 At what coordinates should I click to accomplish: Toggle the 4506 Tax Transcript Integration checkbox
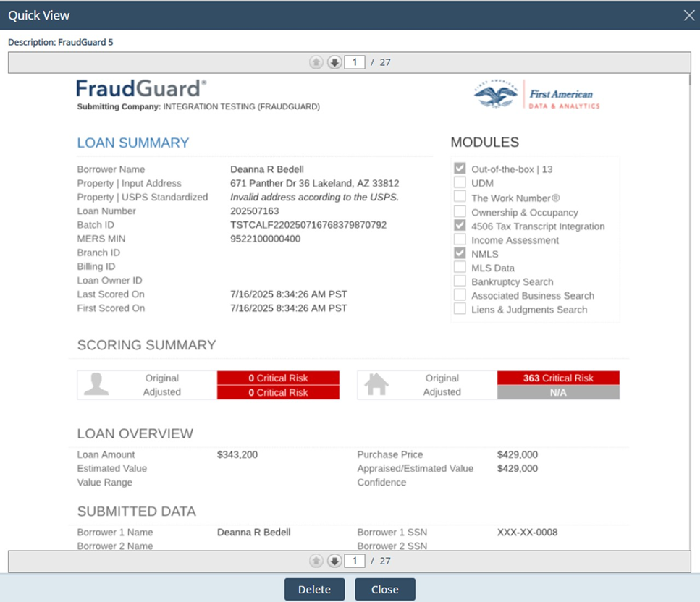click(x=460, y=225)
